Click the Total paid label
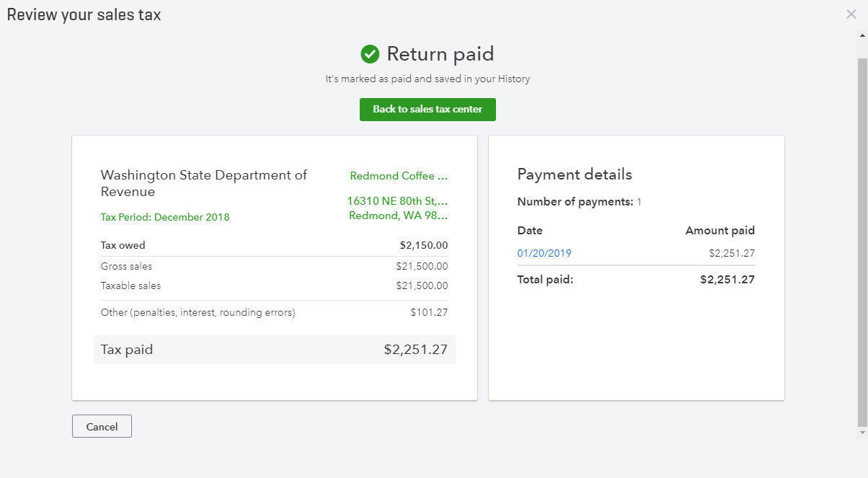The height and width of the screenshot is (478, 868). point(545,280)
